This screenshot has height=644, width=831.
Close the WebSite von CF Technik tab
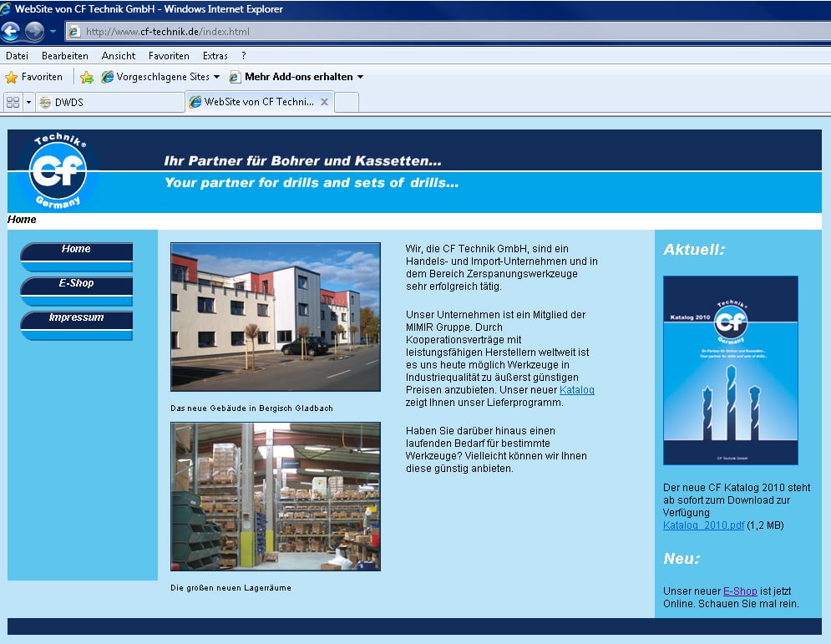click(x=324, y=102)
